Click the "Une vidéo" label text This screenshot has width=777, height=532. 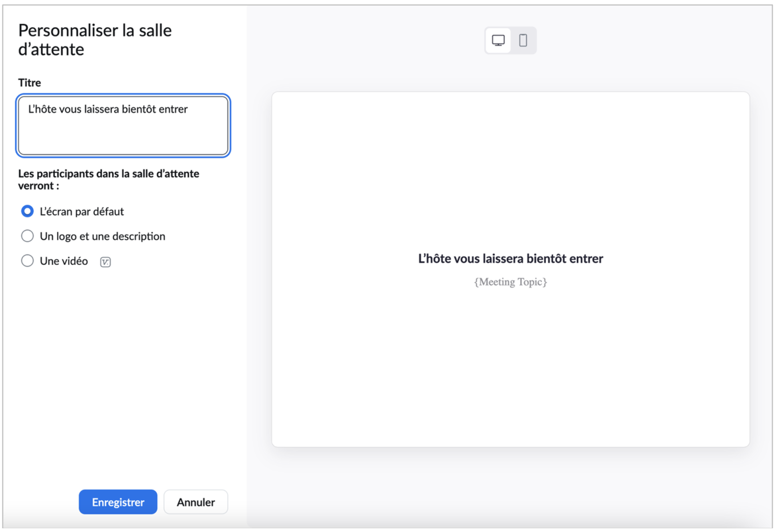click(x=64, y=261)
